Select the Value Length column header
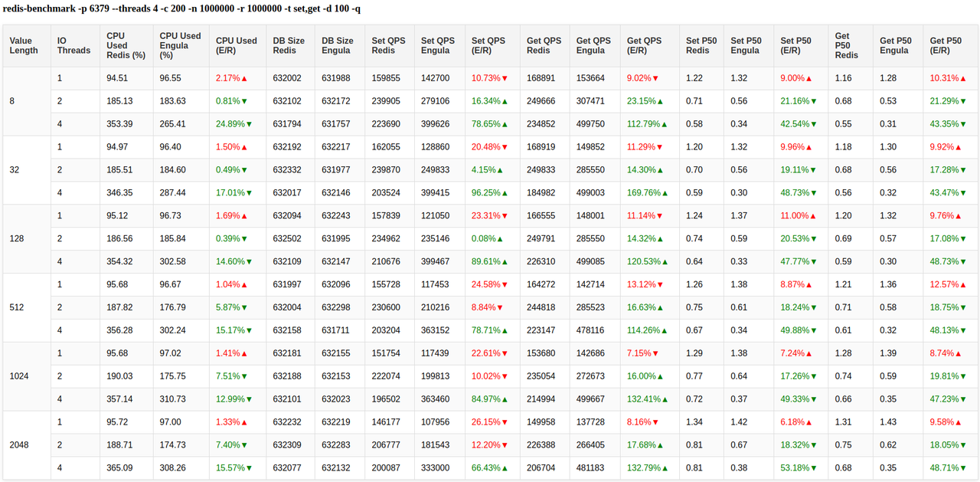980x482 pixels. (24, 45)
